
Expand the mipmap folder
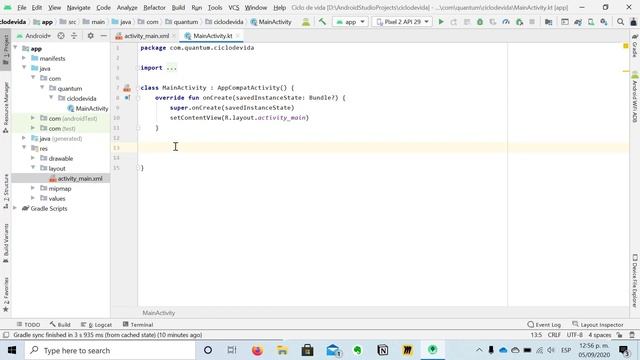coord(33,188)
